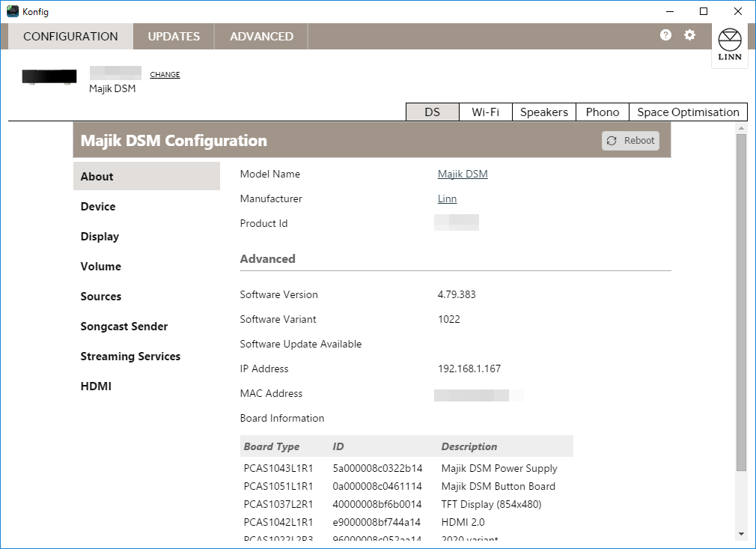756x549 pixels.
Task: Click the CHANGE device link
Action: coord(165,74)
